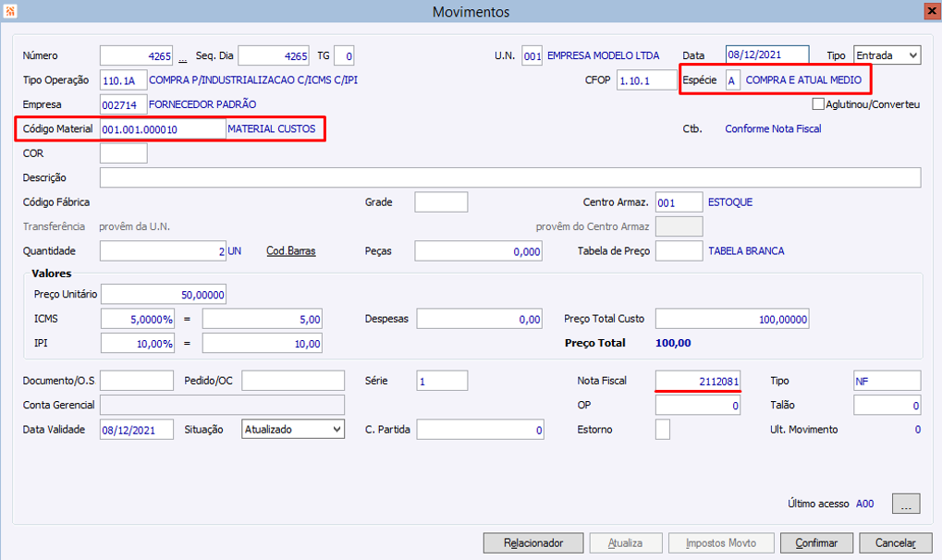Click the ellipsis button beside Último acesso
The height and width of the screenshot is (560, 942).
coord(906,504)
